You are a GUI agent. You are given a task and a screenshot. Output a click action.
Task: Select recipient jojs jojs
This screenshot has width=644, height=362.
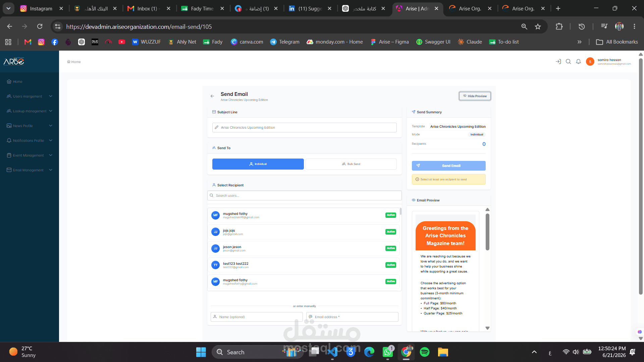(304, 232)
